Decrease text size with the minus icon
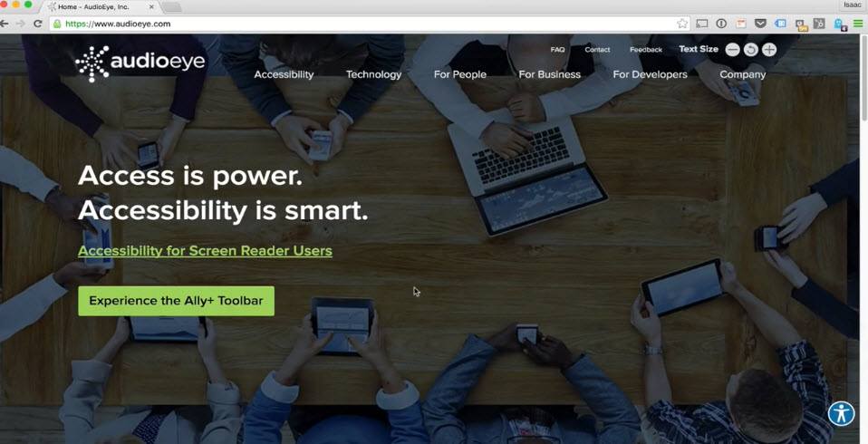Image resolution: width=868 pixels, height=444 pixels. pyautogui.click(x=732, y=50)
